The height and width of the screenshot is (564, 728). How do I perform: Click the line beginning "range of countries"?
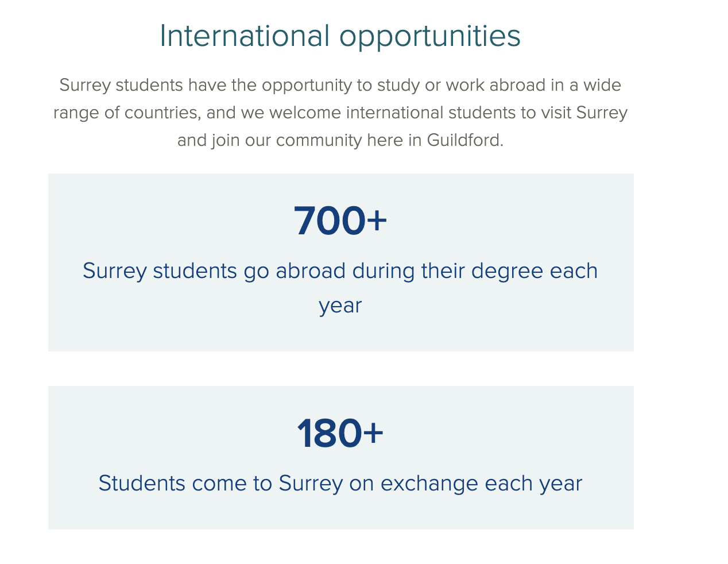(x=340, y=113)
